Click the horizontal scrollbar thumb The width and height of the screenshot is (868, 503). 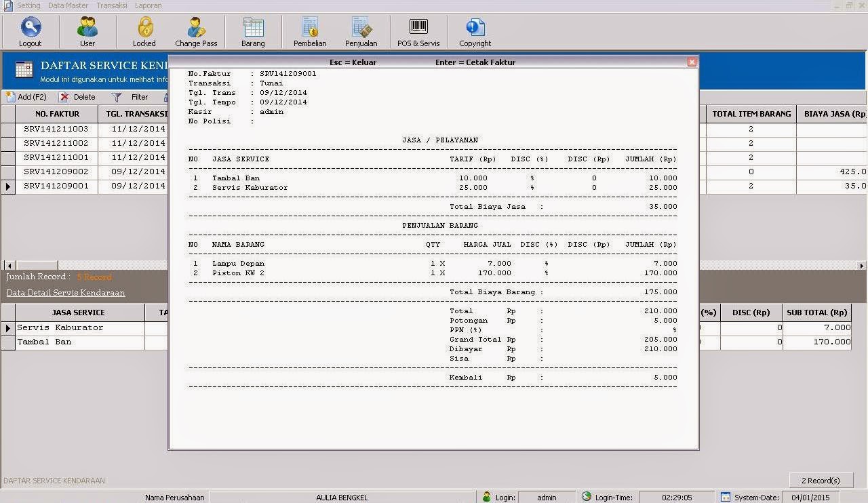click(37, 265)
